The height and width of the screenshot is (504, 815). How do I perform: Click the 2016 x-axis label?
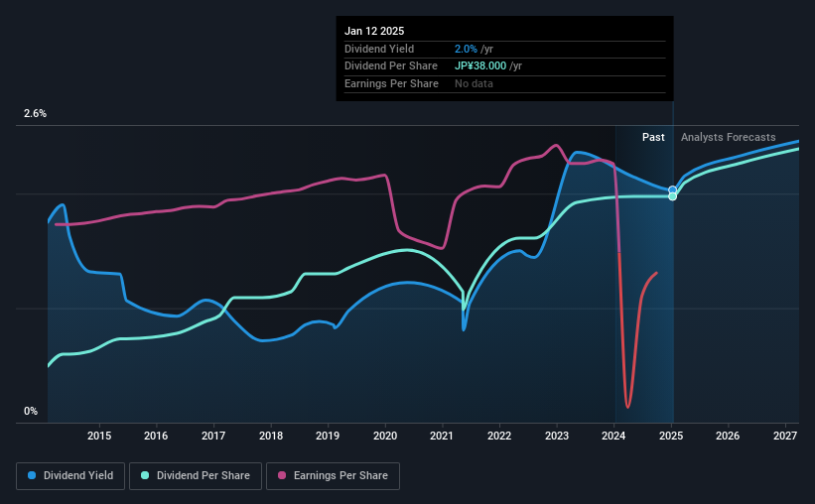pyautogui.click(x=156, y=436)
